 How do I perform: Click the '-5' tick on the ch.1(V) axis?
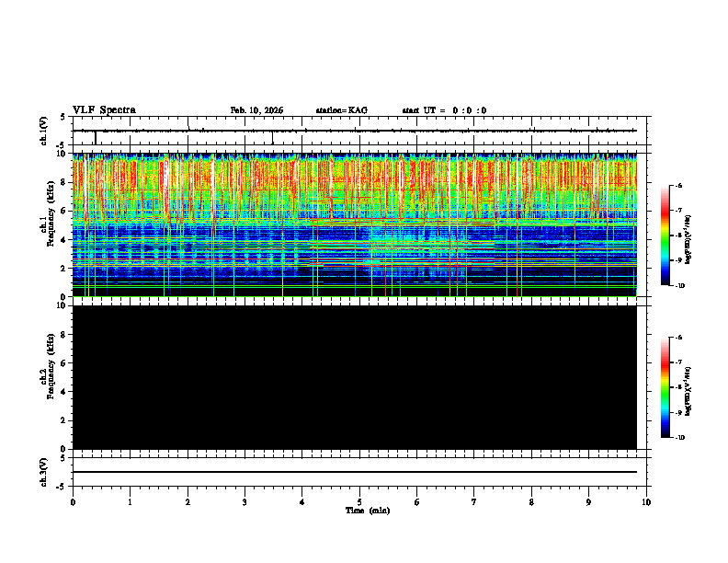(62, 145)
